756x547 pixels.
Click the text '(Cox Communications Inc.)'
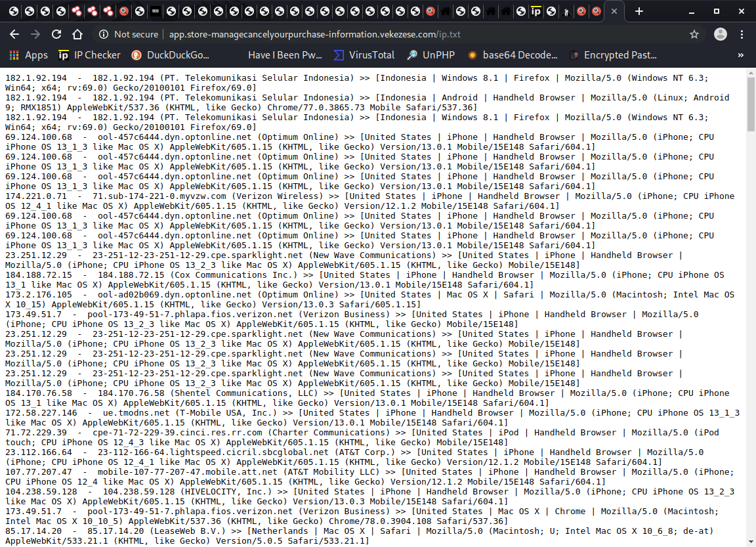(234, 275)
